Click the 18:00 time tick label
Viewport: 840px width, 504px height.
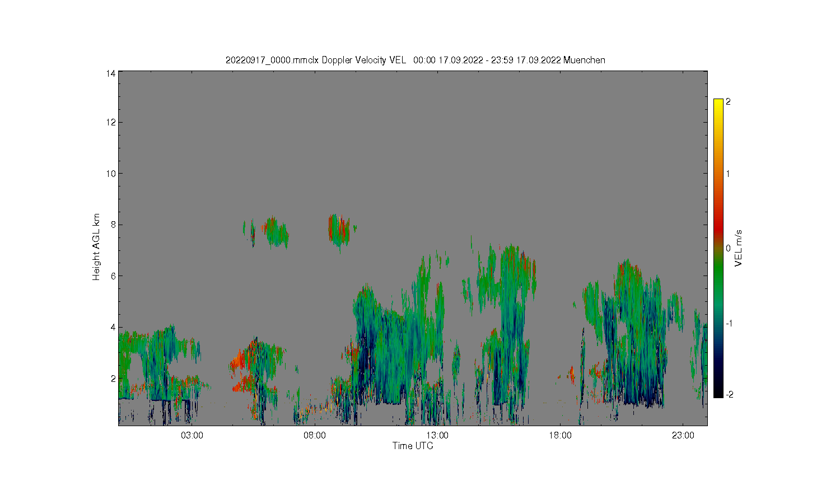point(560,435)
